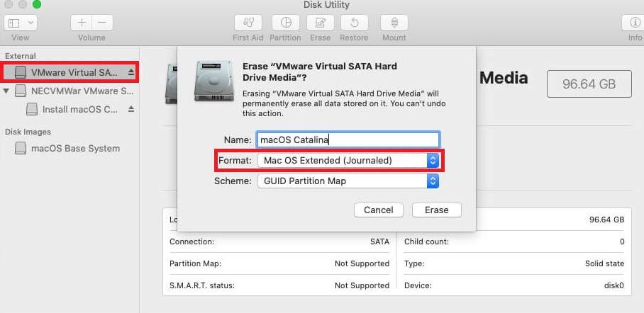Click the Mount toolbar icon
Image resolution: width=644 pixels, height=313 pixels.
click(x=394, y=23)
